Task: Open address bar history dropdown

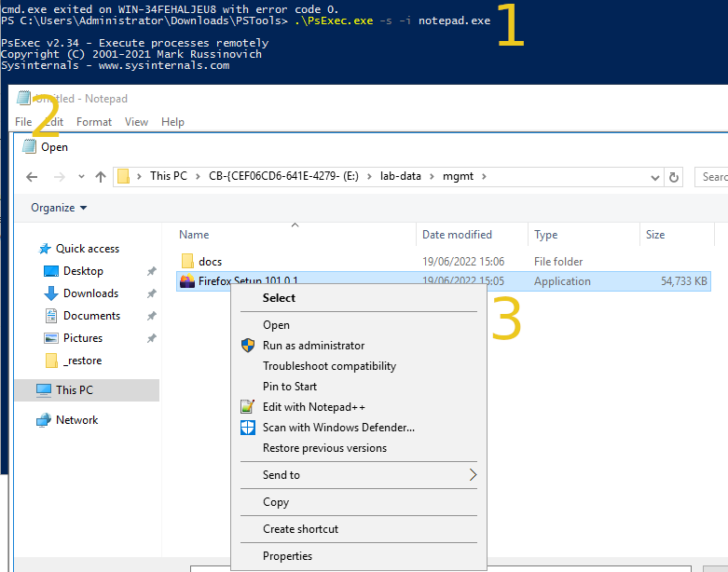Action: 655,177
